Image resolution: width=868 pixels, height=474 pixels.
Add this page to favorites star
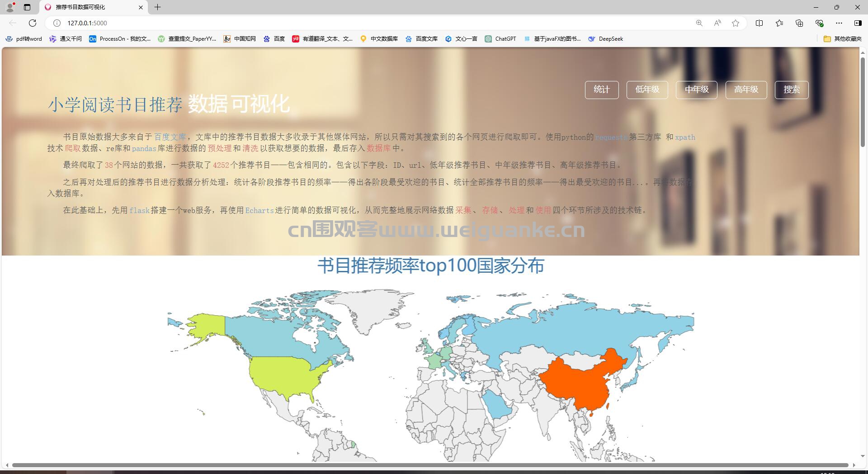pyautogui.click(x=736, y=23)
